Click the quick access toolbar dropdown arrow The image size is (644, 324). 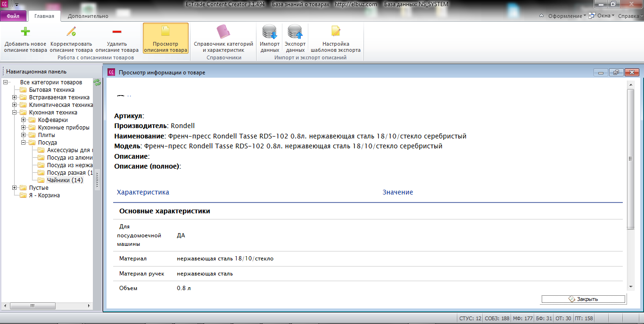17,4
